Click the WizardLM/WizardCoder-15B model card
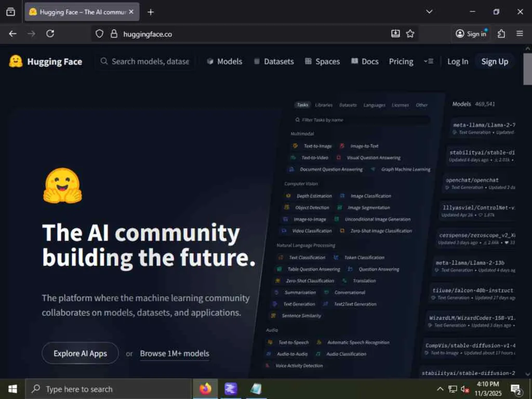 tap(471, 321)
